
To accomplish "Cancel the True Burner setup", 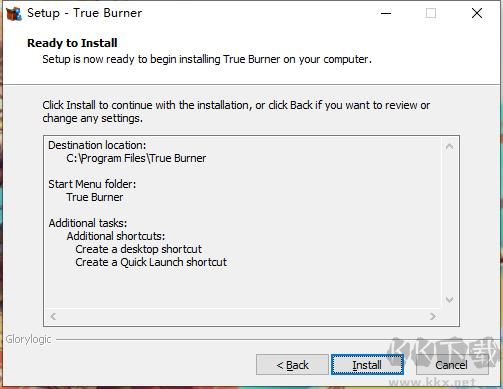I will coord(452,365).
